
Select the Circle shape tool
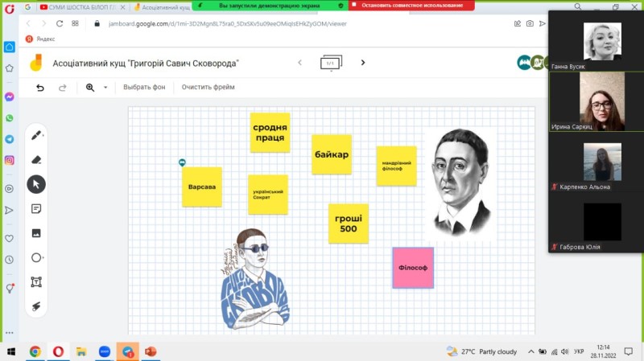click(x=36, y=257)
